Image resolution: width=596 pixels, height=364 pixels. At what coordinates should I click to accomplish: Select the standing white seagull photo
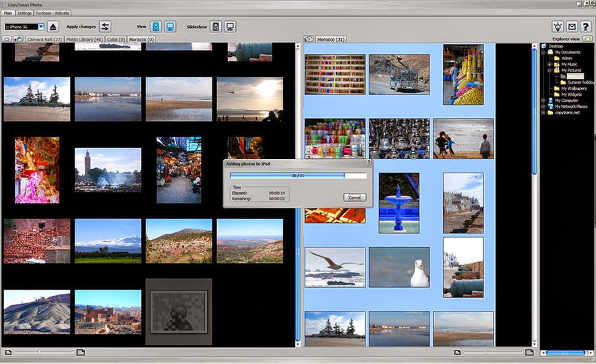(399, 267)
